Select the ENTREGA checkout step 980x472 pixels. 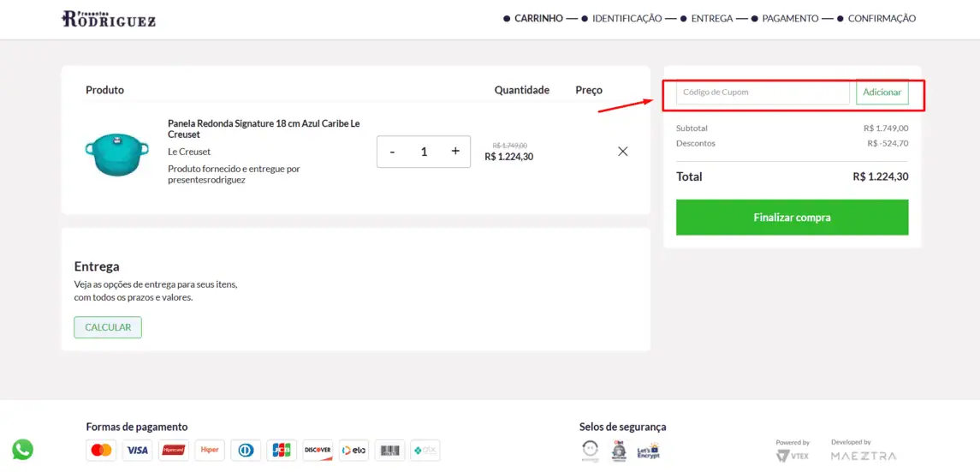711,19
